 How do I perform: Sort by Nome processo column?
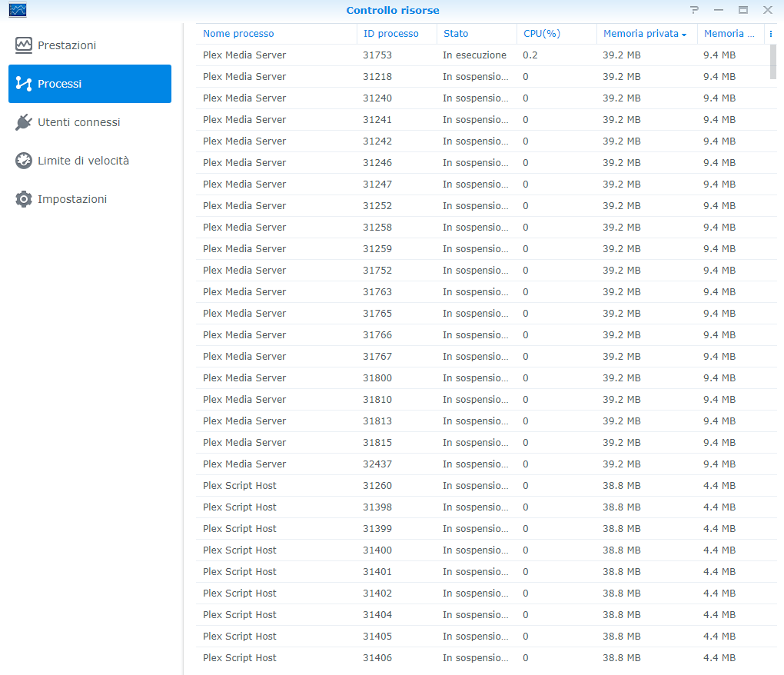[x=276, y=34]
